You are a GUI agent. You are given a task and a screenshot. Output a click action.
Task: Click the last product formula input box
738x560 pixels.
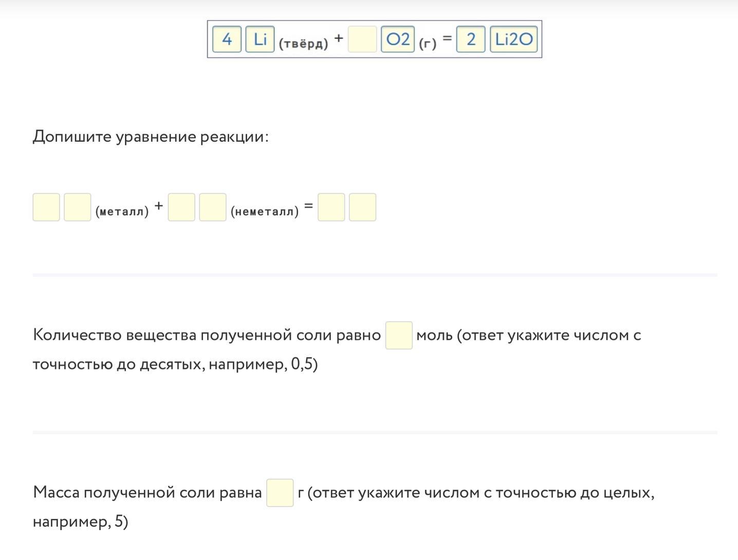click(362, 207)
